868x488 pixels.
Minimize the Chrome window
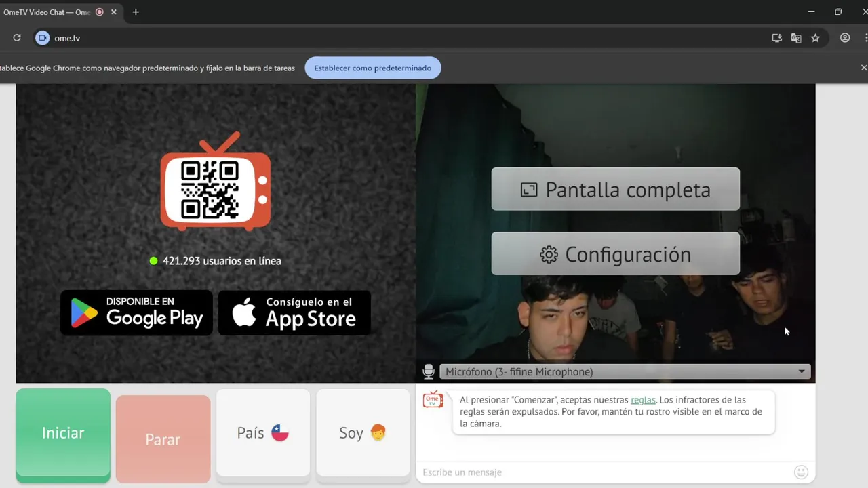point(811,12)
